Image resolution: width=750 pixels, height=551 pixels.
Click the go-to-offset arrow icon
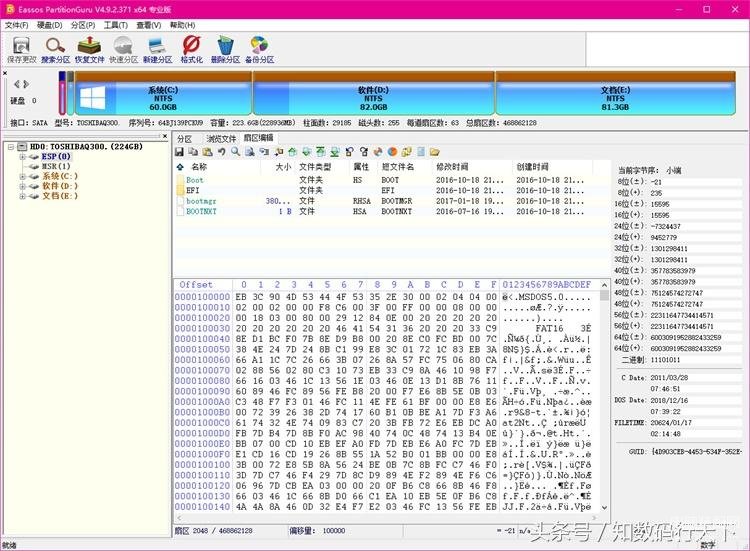[278, 152]
